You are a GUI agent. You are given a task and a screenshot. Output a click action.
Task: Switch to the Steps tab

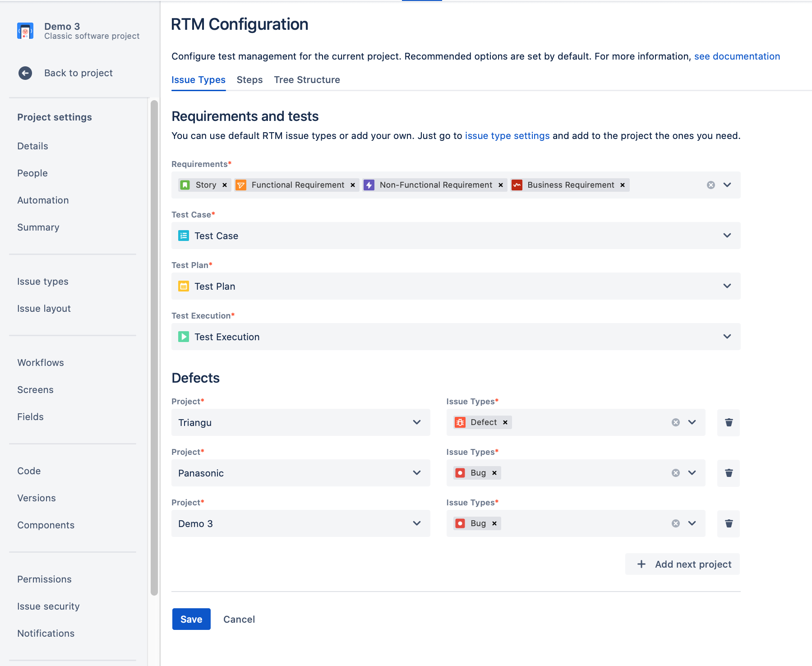pos(249,80)
